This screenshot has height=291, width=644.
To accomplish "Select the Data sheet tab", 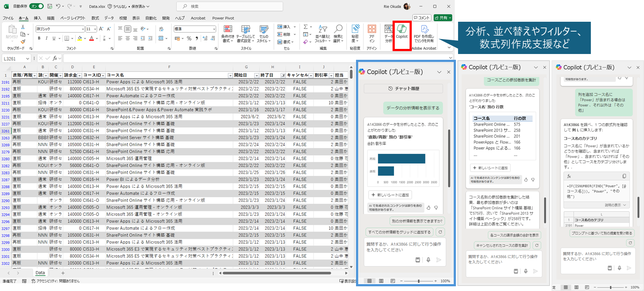I will point(40,273).
